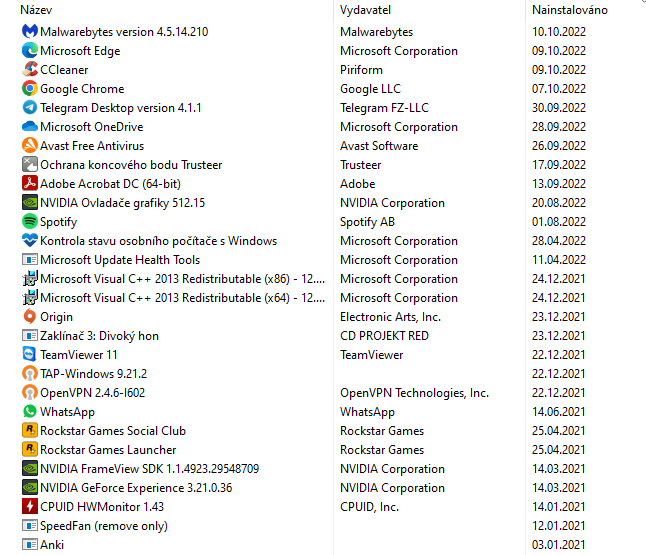Click the NVIDIA GeForce Experience icon

point(30,487)
